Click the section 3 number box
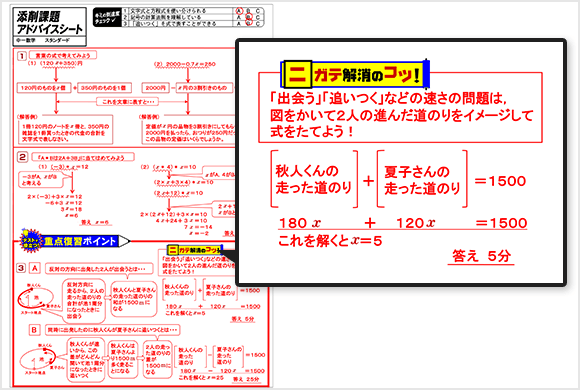Image resolution: width=580 pixels, height=390 pixels. pyautogui.click(x=21, y=268)
